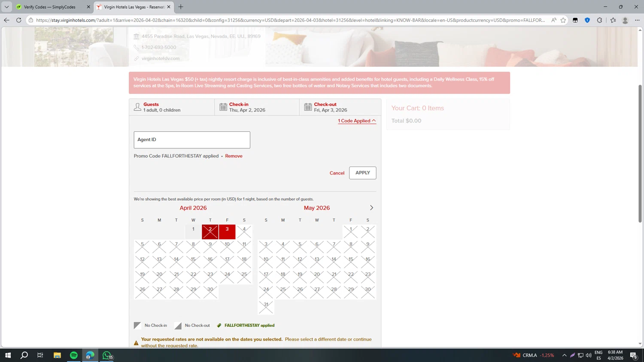Open the Check-in date selector

(257, 107)
